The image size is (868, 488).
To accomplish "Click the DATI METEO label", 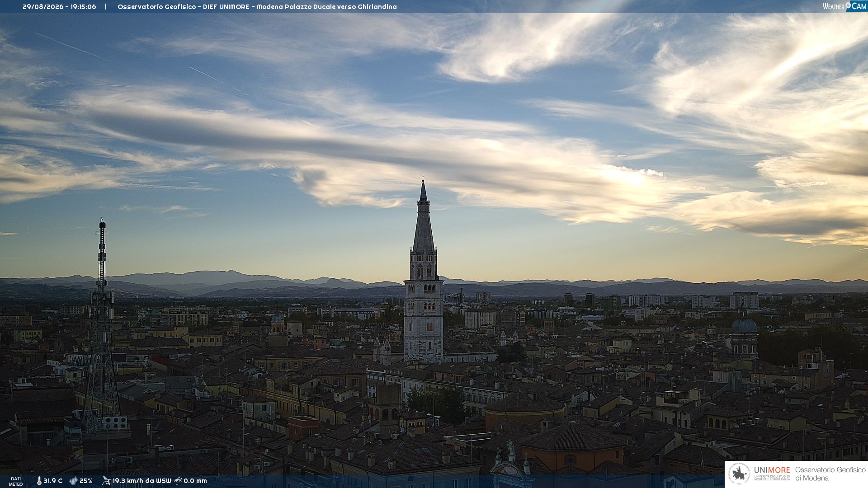I will pyautogui.click(x=16, y=481).
